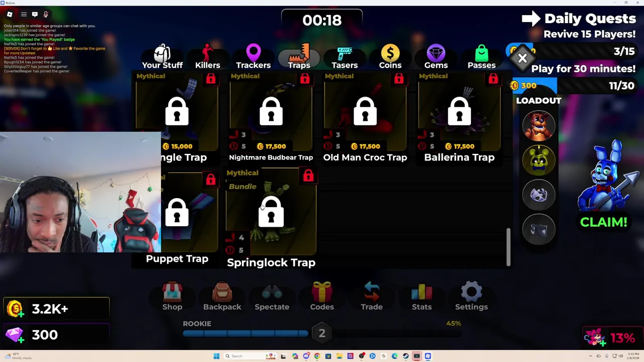Click the round timer 00:18
The height and width of the screenshot is (362, 644).
[x=322, y=20]
